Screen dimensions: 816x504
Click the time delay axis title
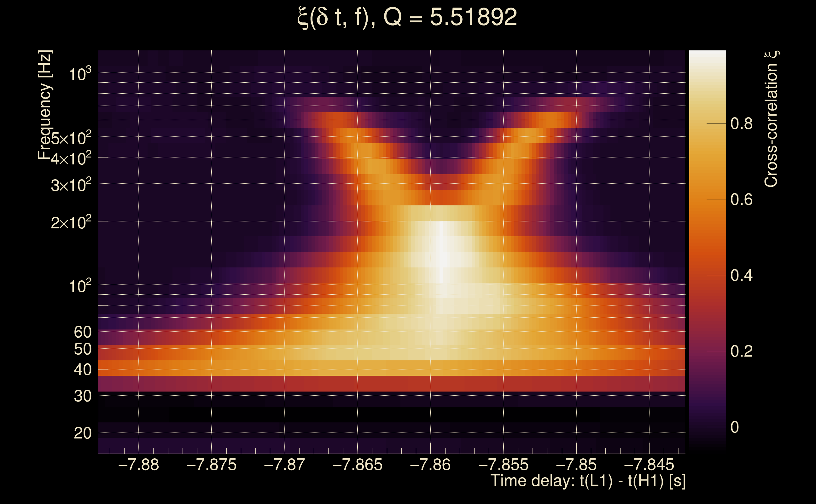pos(588,481)
